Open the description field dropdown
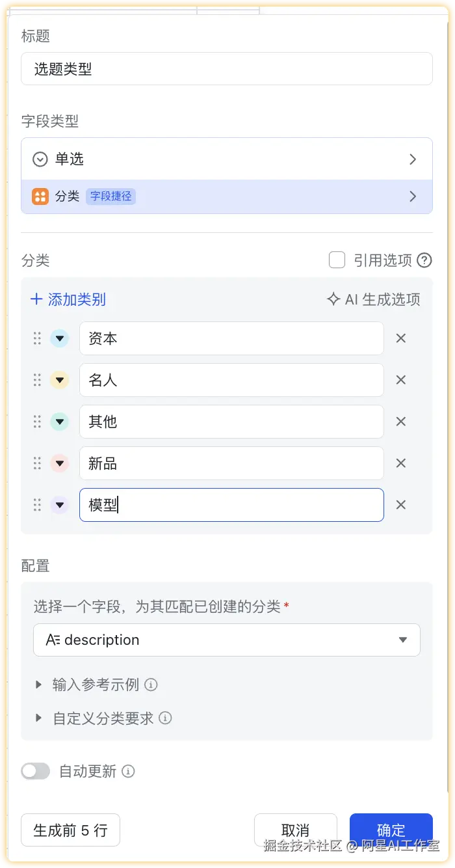Viewport: 455px width, 868px height. pyautogui.click(x=226, y=640)
